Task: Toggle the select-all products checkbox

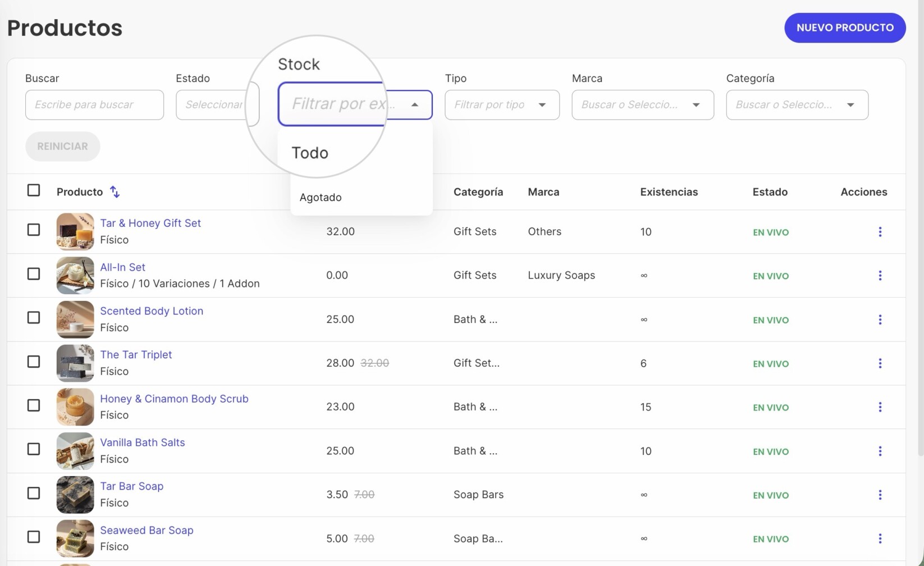Action: pyautogui.click(x=34, y=190)
